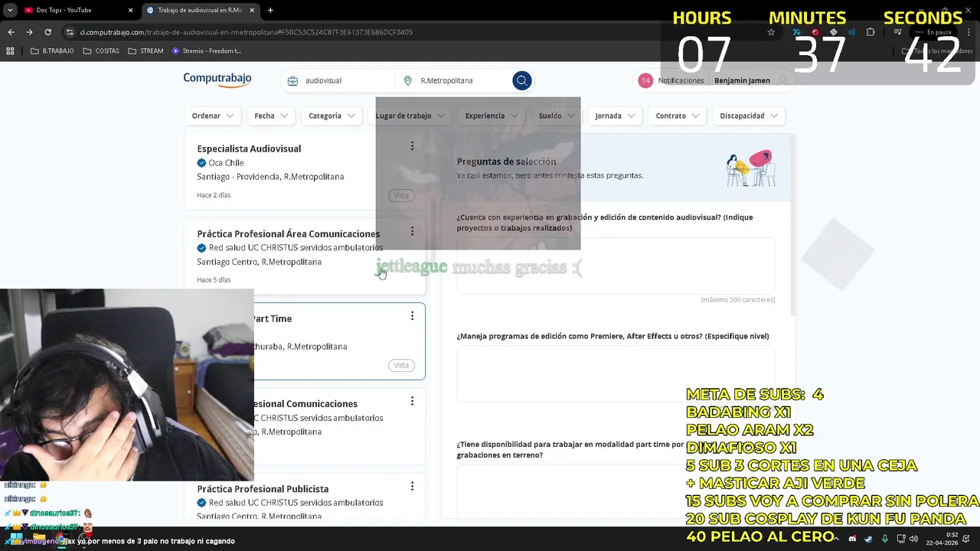Open options menu for Profesional Comunicaciones listing
The height and width of the screenshot is (551, 980).
[x=412, y=401]
